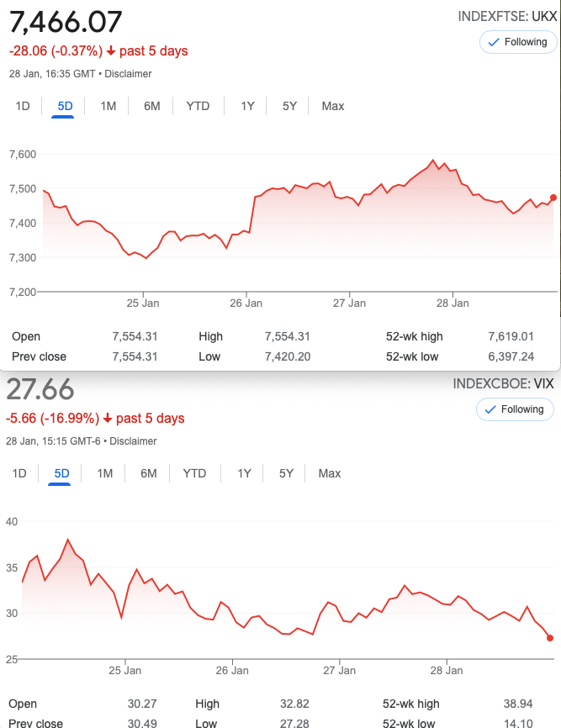
Task: Select the 5Y range on the VIX chart
Action: pyautogui.click(x=286, y=473)
